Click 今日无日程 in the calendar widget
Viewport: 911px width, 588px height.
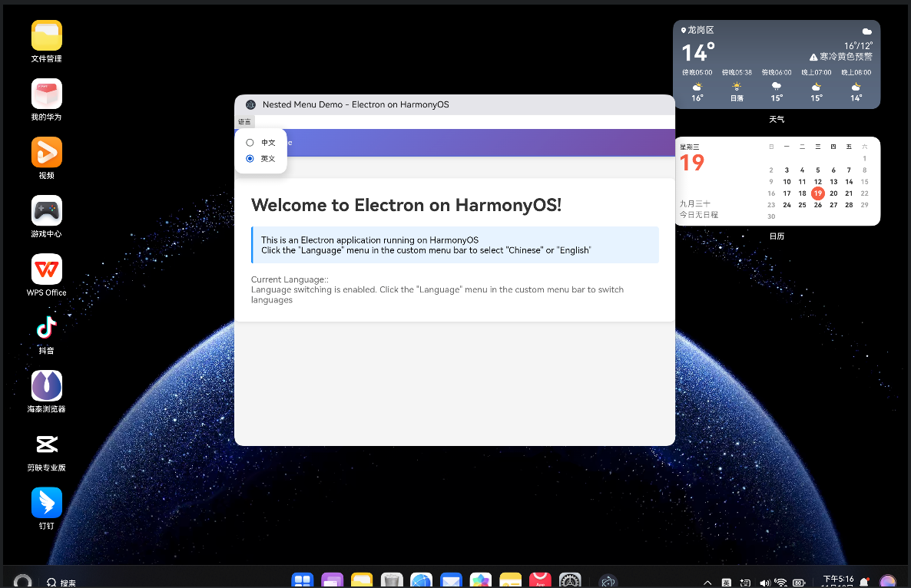[699, 215]
